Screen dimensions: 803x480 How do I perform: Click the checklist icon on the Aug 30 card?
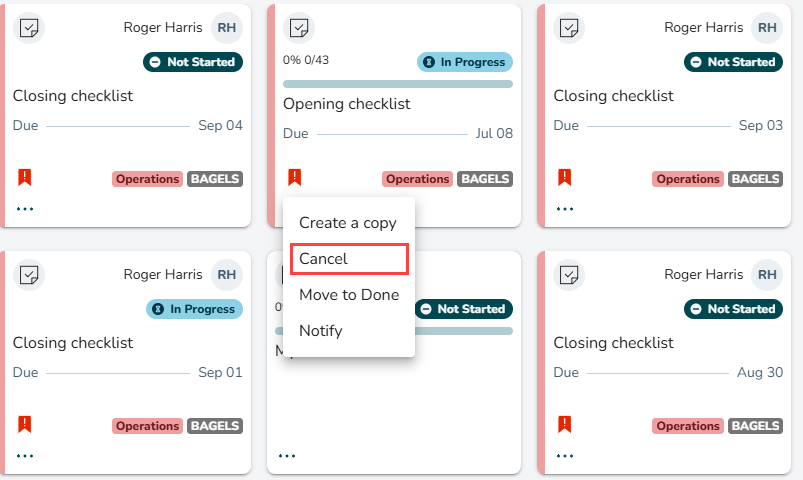pyautogui.click(x=568, y=275)
